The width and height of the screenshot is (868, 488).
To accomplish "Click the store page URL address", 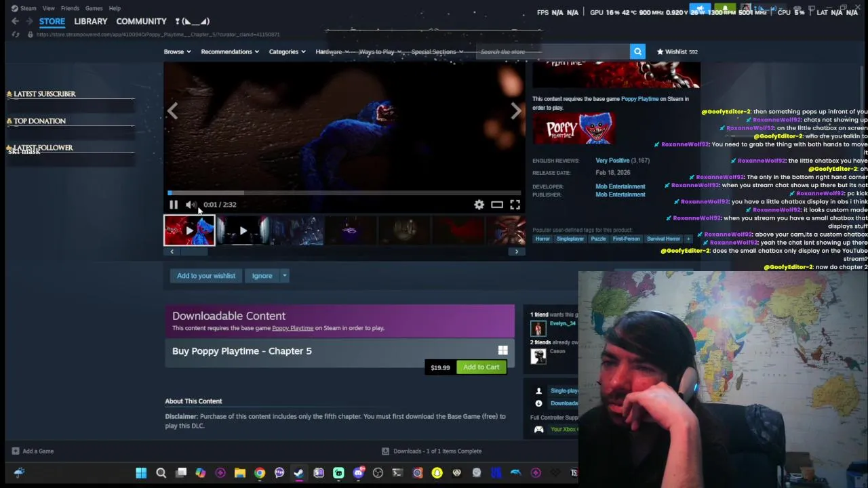I will point(158,35).
